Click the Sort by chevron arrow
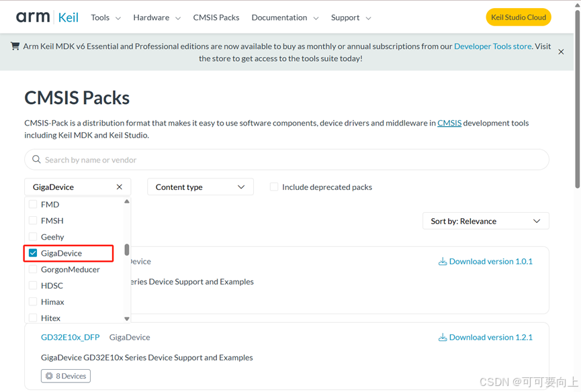Image resolution: width=581 pixels, height=392 pixels. 537,221
